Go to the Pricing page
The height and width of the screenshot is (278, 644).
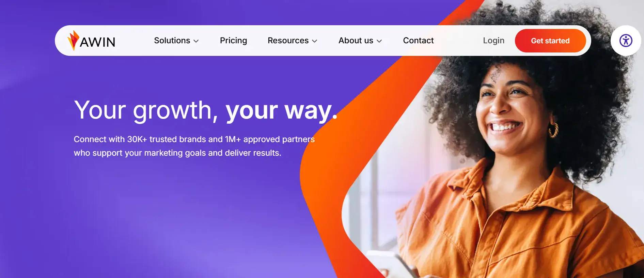(x=233, y=41)
